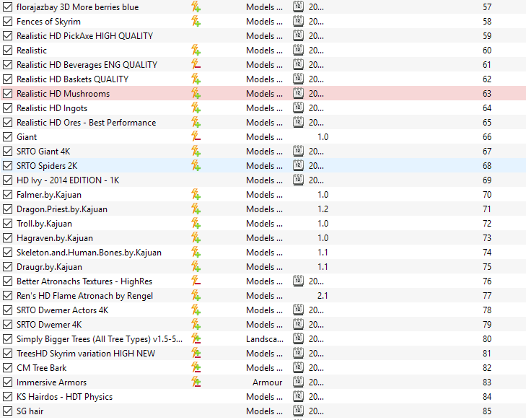Click calendar icon for HD Ivy - 2014 EDITION
The width and height of the screenshot is (526, 420).
click(x=299, y=180)
